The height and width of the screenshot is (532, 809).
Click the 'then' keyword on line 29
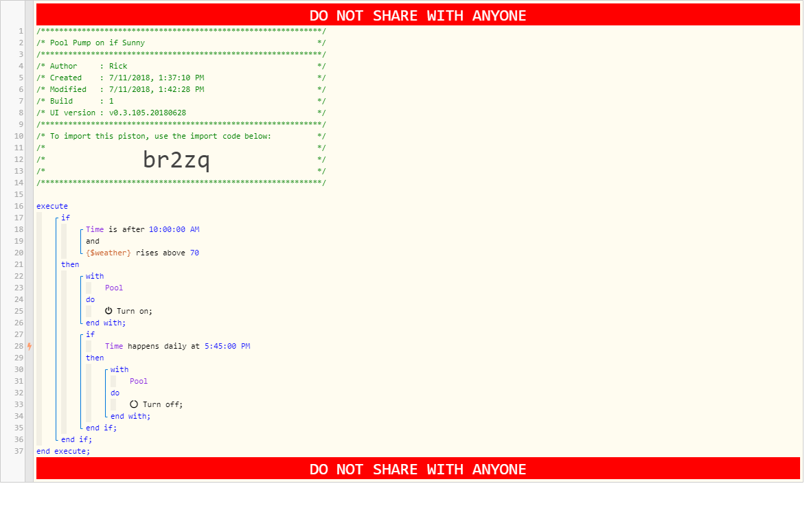(95, 358)
